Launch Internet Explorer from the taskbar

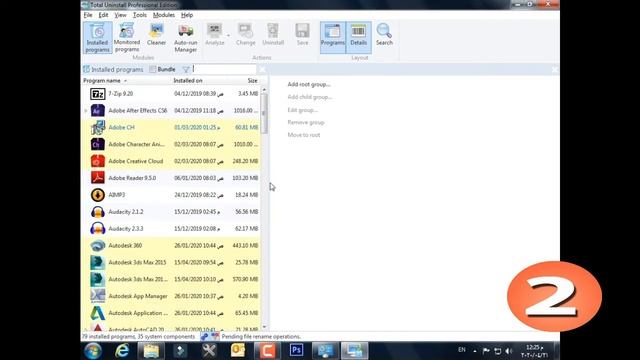coord(122,351)
